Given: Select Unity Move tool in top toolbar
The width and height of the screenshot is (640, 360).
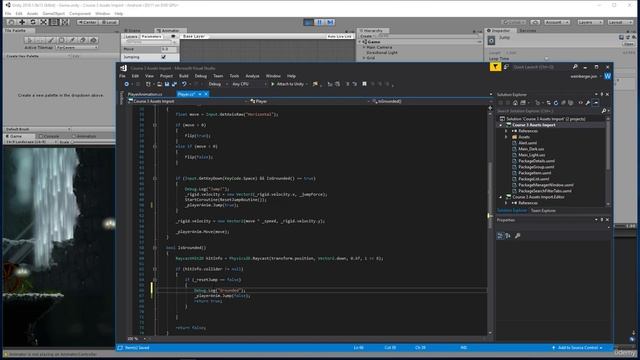Looking at the screenshot, I should click(x=22, y=22).
